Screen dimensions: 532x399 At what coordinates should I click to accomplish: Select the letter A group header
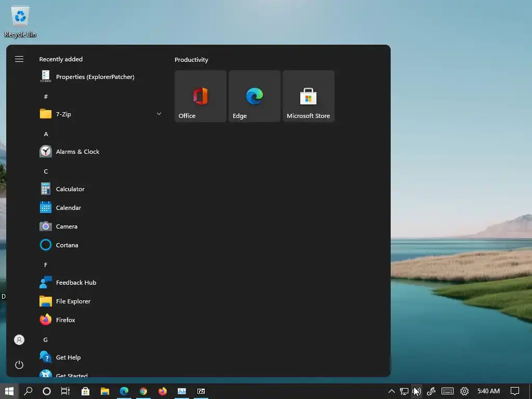tap(46, 134)
